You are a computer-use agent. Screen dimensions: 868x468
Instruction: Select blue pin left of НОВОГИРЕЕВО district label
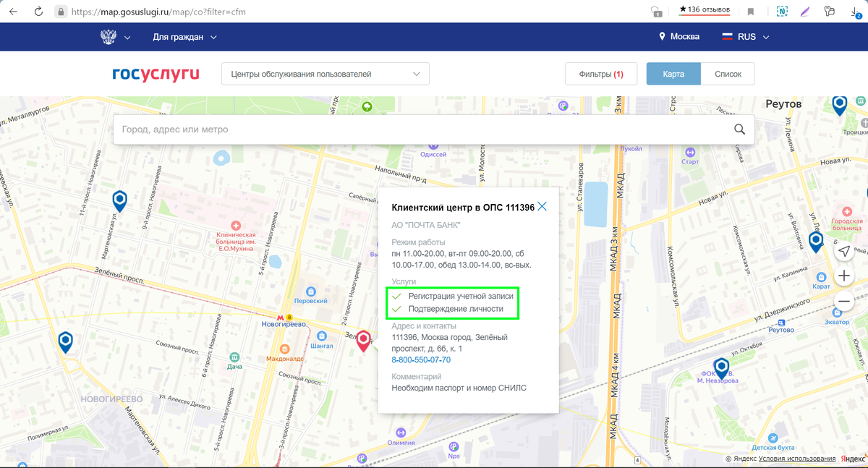66,341
